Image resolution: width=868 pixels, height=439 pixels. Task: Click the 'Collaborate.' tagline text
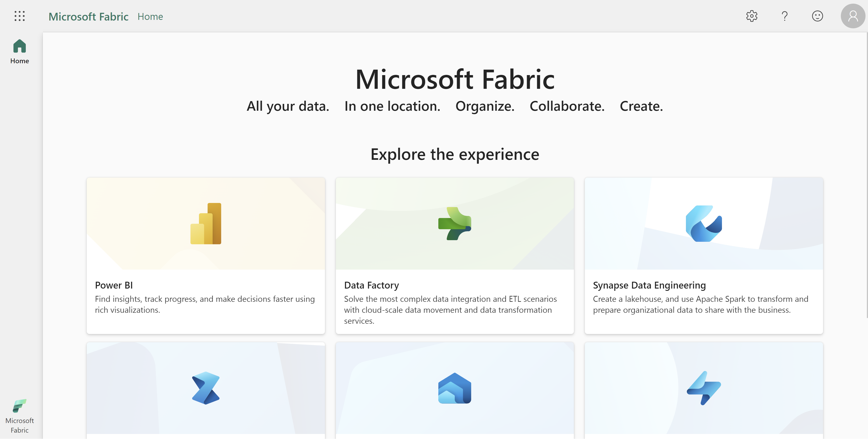coord(567,106)
